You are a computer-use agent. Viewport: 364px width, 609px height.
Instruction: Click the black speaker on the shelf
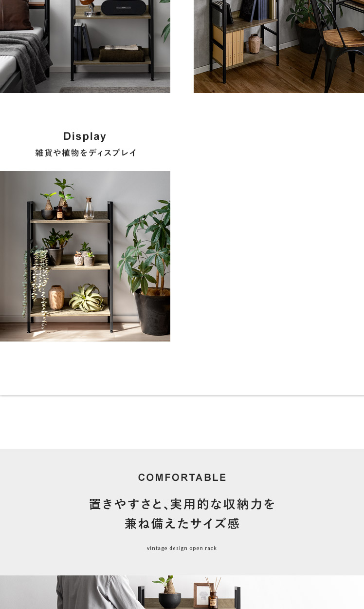point(123,7)
